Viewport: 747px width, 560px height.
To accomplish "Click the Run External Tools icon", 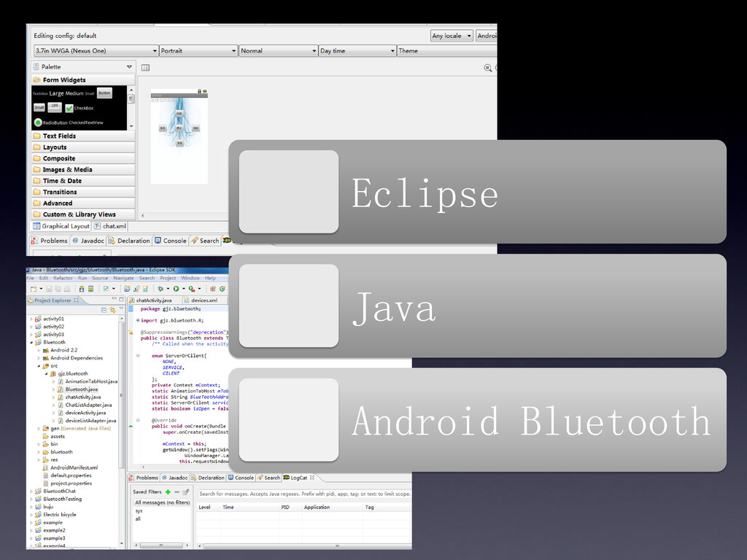I will [x=191, y=289].
